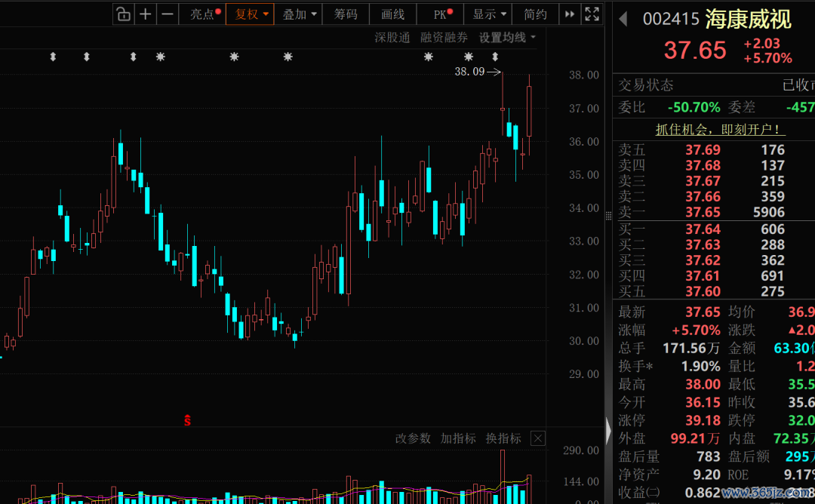Toggle the chart lock icon
This screenshot has height=504, width=815.
point(123,14)
